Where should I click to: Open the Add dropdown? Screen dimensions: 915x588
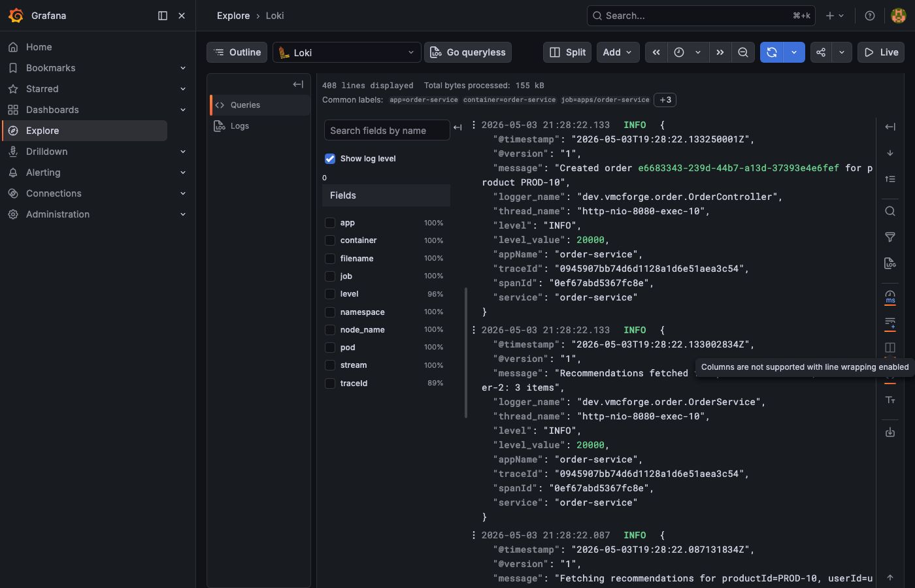tap(618, 52)
